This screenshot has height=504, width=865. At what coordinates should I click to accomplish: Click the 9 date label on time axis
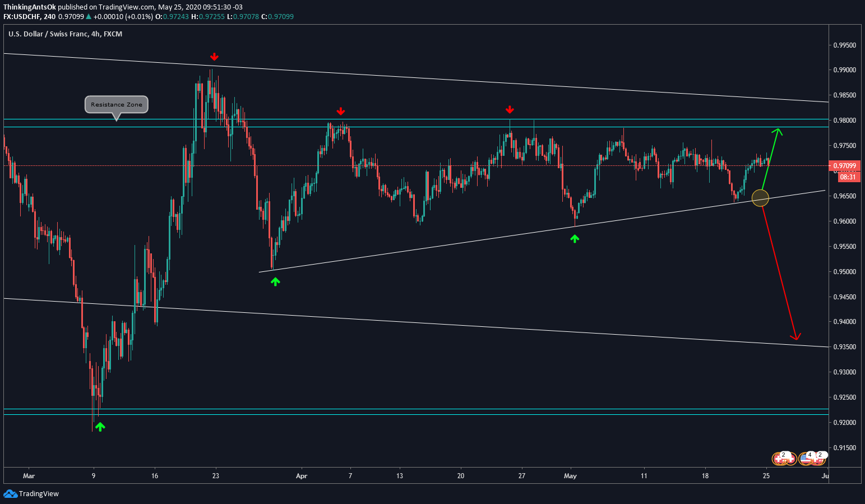94,476
